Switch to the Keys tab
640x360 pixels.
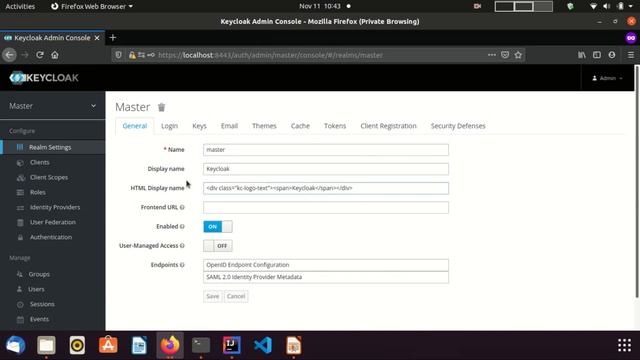click(x=199, y=126)
